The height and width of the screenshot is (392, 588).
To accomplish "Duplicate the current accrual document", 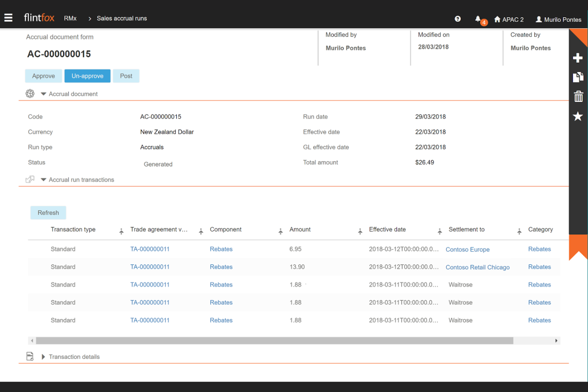I will pos(578,77).
